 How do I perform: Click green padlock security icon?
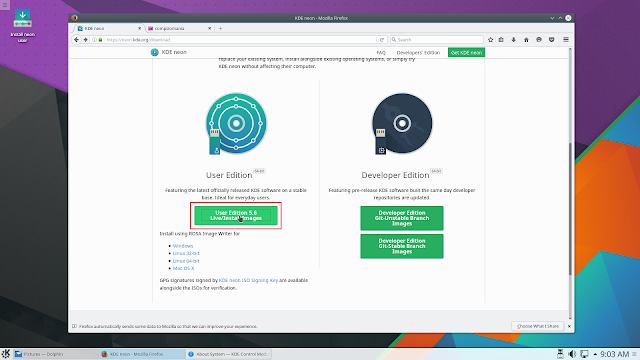click(x=100, y=40)
